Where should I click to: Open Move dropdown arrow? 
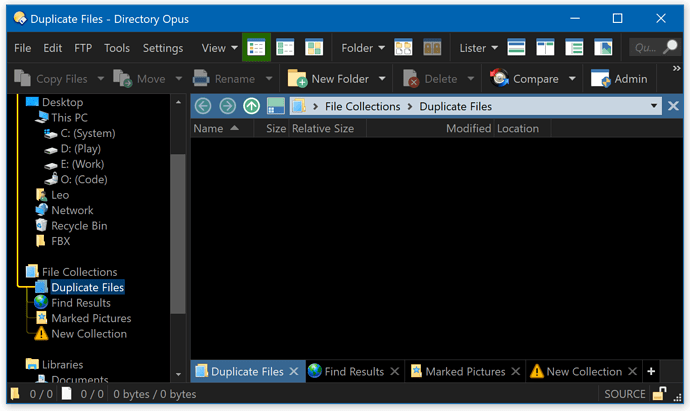click(x=179, y=79)
